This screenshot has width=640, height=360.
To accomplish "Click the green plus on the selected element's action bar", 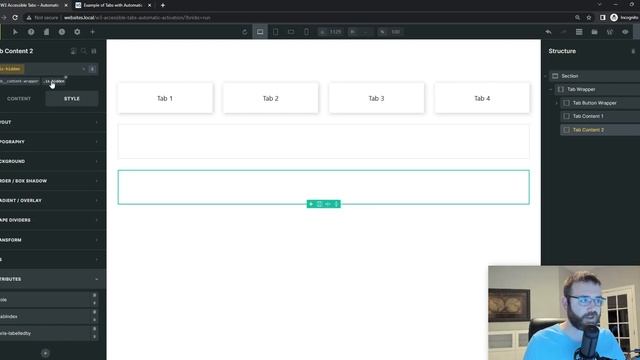I will [x=311, y=204].
